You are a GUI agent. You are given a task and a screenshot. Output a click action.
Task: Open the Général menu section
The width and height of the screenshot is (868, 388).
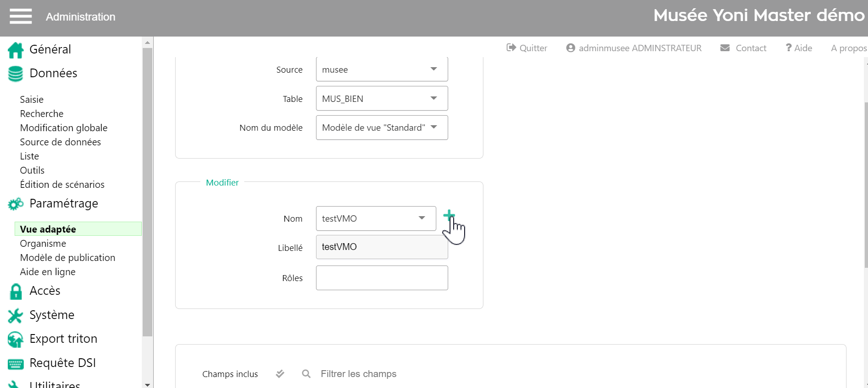point(50,49)
